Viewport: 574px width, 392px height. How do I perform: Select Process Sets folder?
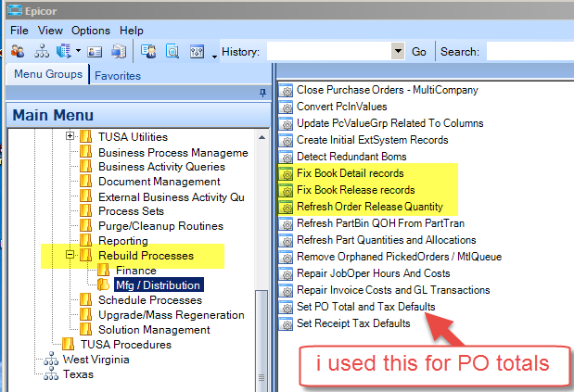point(131,211)
